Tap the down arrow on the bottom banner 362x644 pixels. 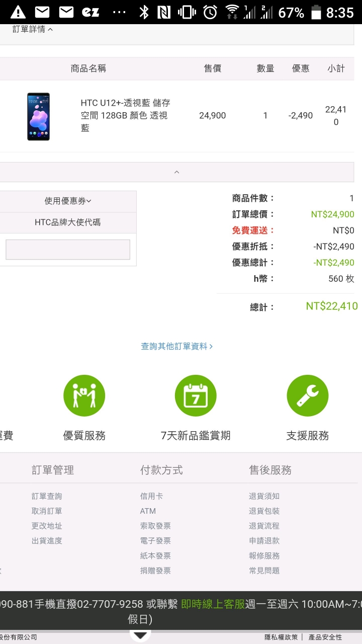[x=140, y=635]
